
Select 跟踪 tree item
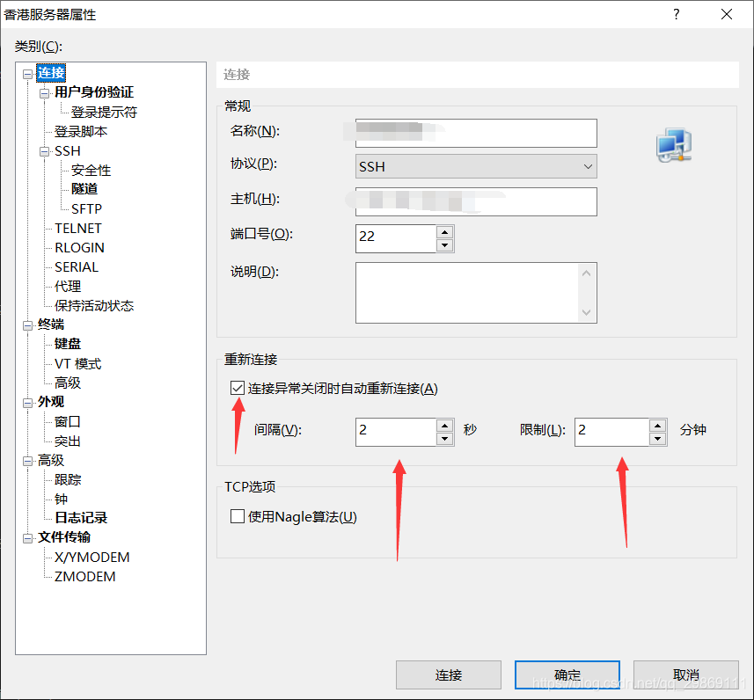pyautogui.click(x=68, y=479)
